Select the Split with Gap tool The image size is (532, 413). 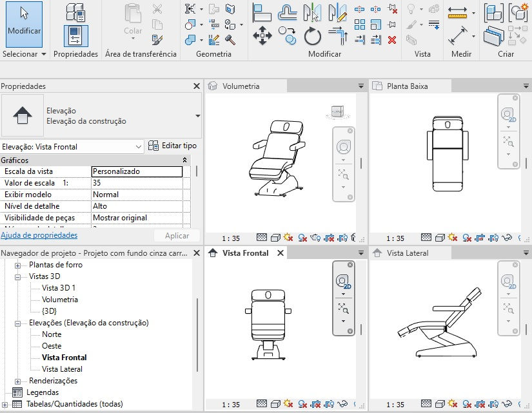point(375,9)
